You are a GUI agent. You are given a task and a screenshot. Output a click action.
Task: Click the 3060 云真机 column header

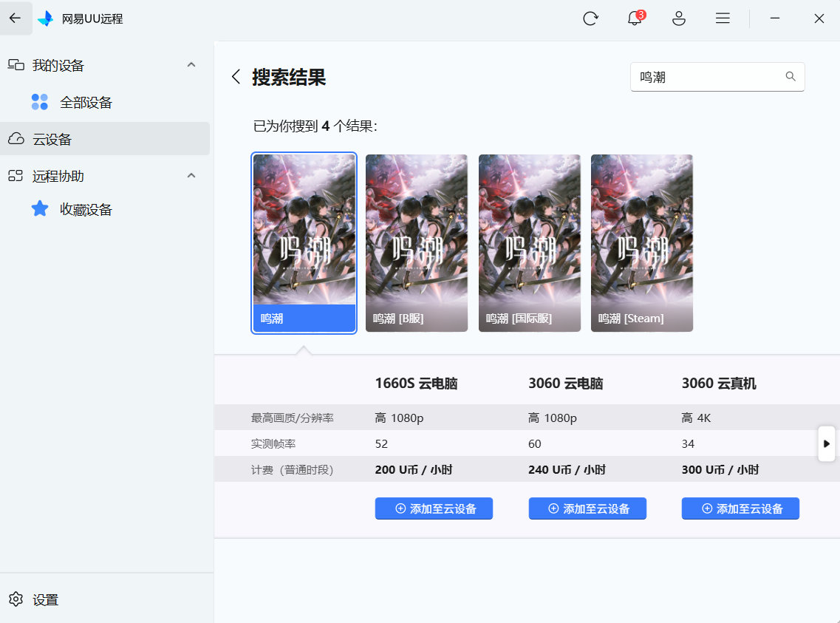[719, 384]
